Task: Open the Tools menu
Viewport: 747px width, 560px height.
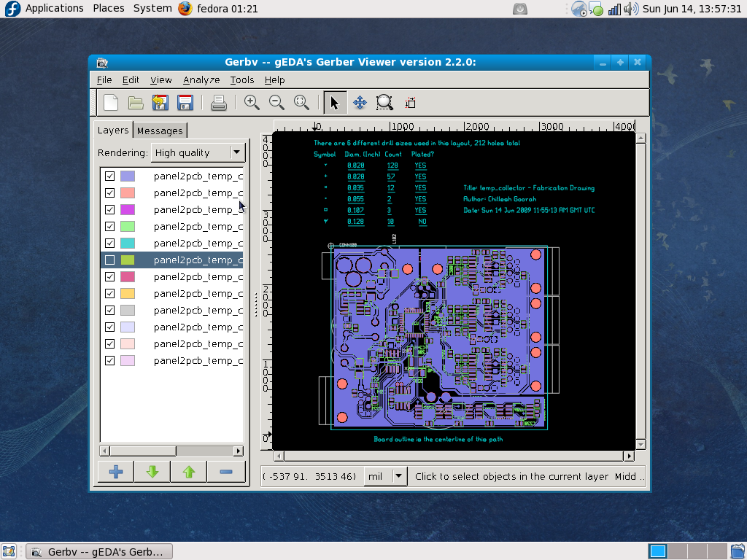Action: (x=242, y=80)
